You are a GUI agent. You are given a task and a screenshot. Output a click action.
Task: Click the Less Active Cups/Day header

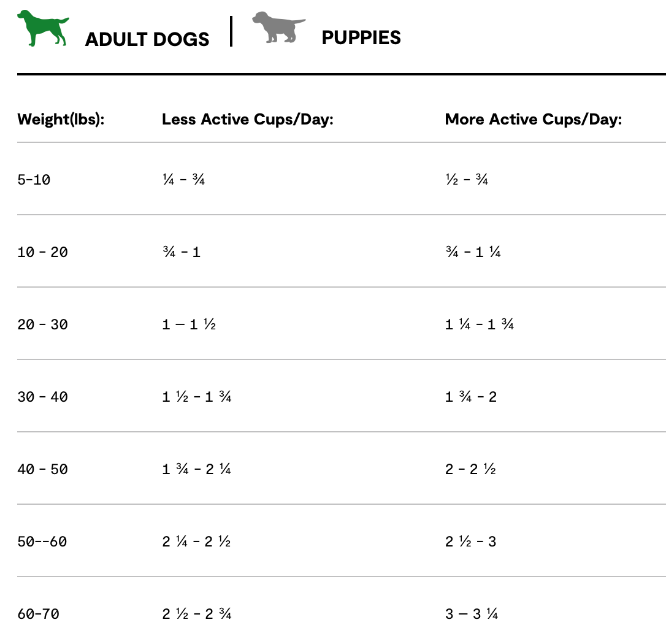(247, 119)
